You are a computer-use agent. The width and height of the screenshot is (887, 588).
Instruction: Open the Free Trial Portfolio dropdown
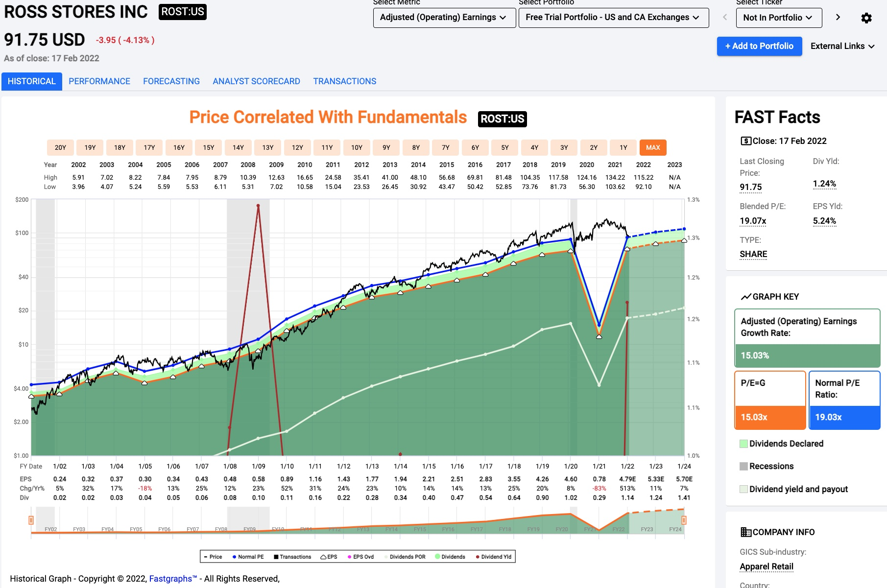613,18
